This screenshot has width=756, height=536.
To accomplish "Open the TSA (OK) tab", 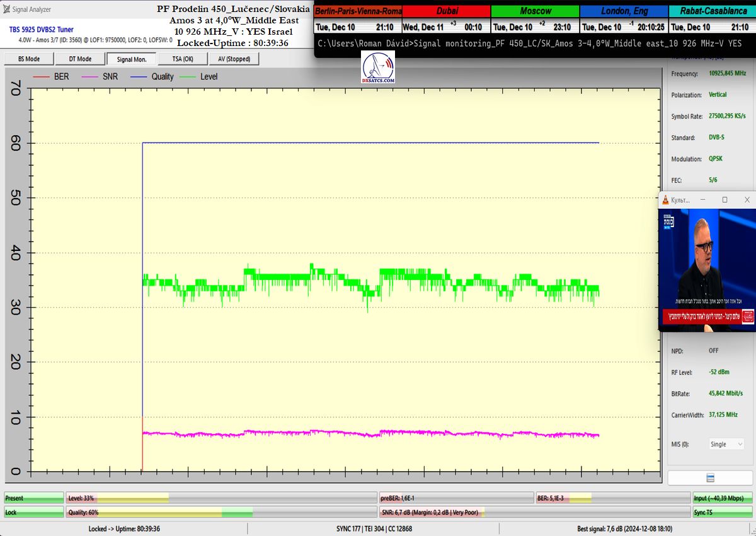I will 183,59.
